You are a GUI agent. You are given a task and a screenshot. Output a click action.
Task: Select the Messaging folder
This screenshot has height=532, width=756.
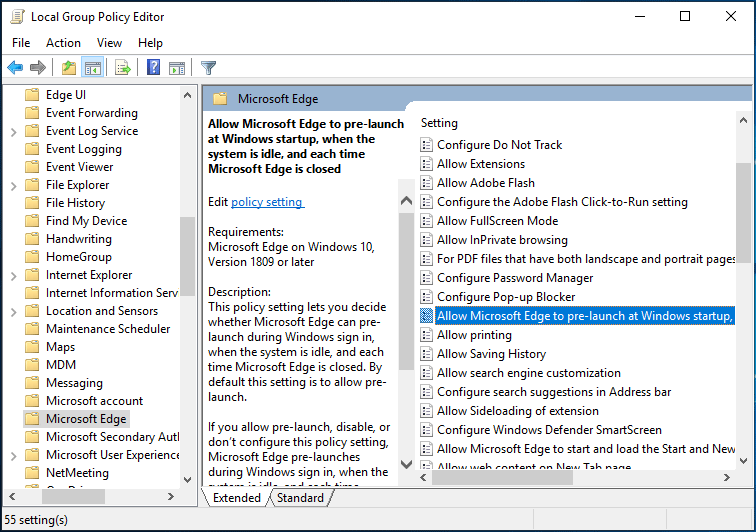tap(74, 383)
